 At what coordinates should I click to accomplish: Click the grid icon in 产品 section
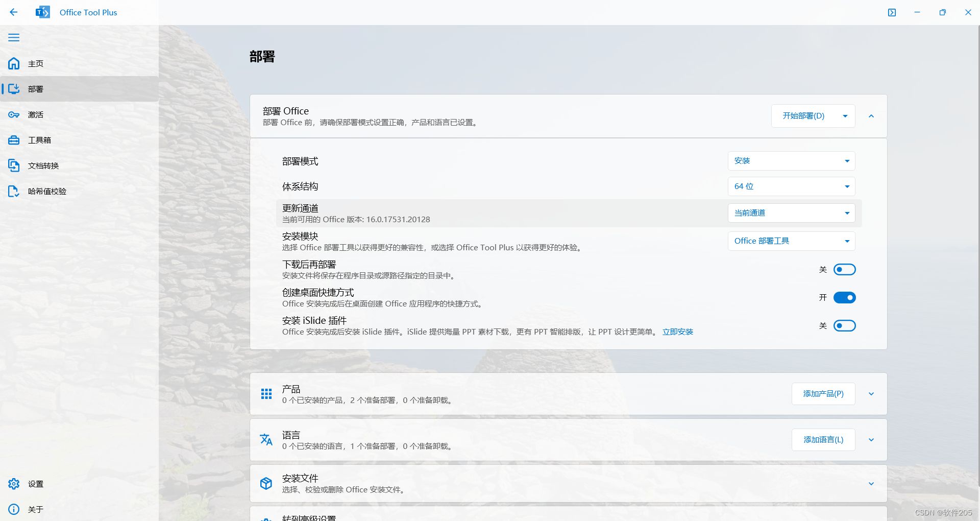tap(266, 394)
